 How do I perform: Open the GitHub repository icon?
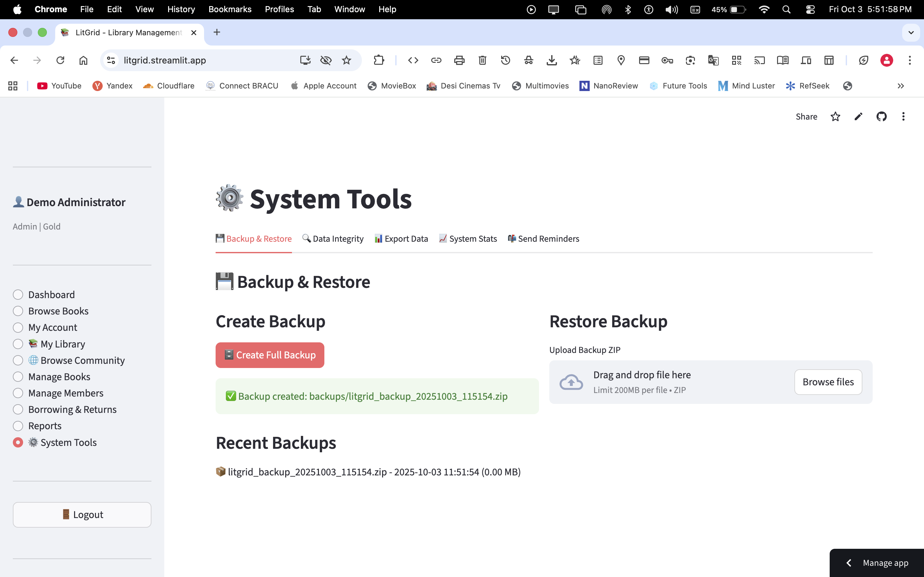pyautogui.click(x=881, y=116)
